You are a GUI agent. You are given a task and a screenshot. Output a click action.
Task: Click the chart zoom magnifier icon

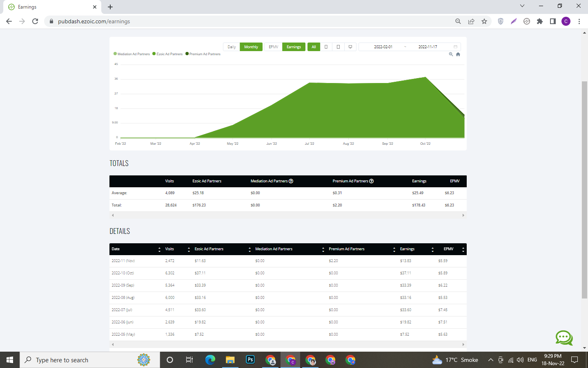451,54
